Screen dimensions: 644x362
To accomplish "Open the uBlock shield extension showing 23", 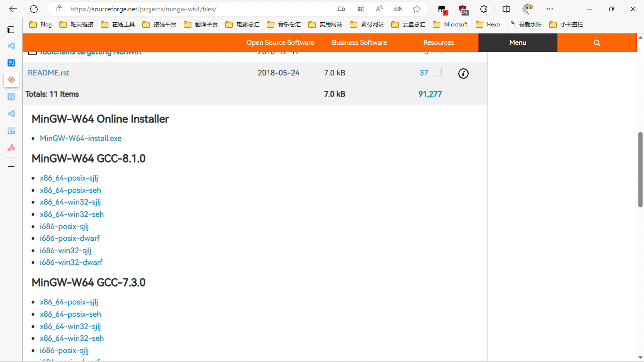I will 463,9.
